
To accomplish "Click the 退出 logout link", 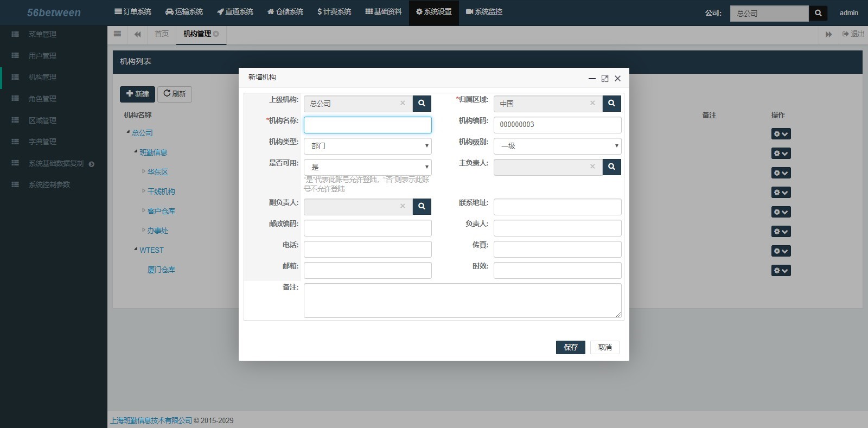I will (x=853, y=34).
